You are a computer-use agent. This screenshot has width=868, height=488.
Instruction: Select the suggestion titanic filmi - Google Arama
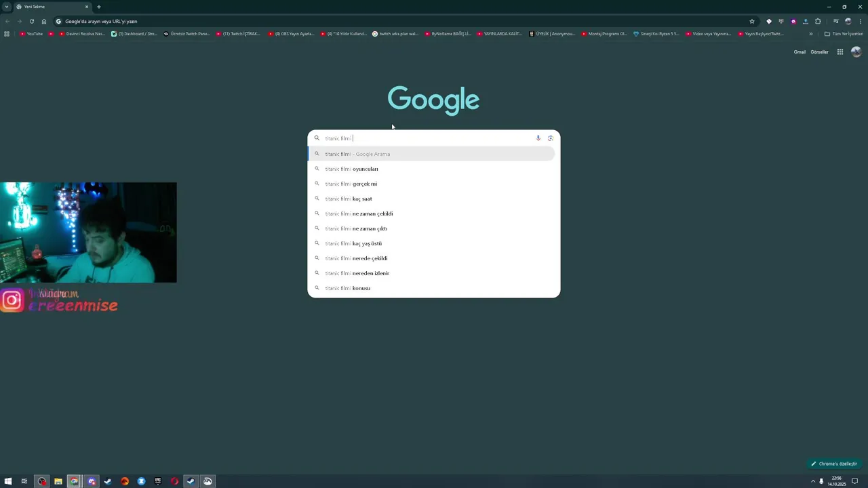pos(431,154)
